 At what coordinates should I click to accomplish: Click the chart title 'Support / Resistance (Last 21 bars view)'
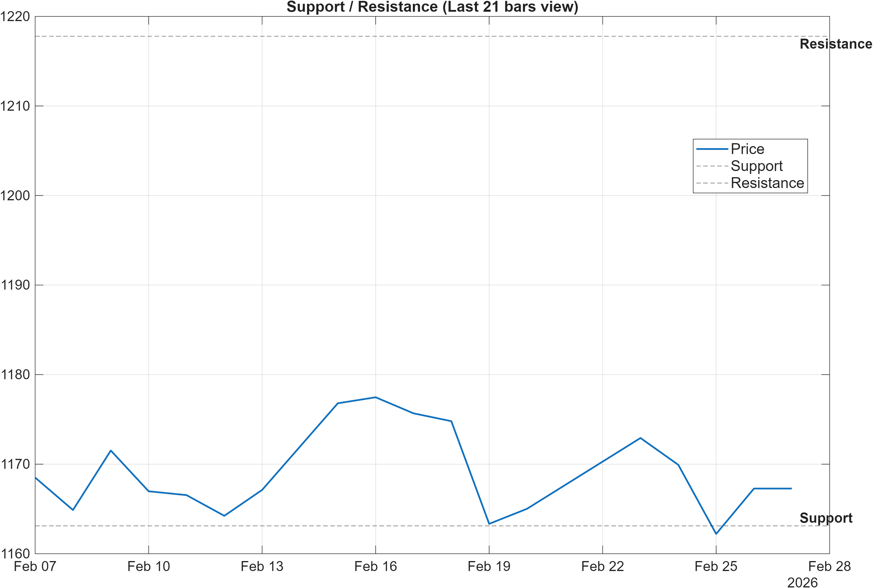coord(432,7)
